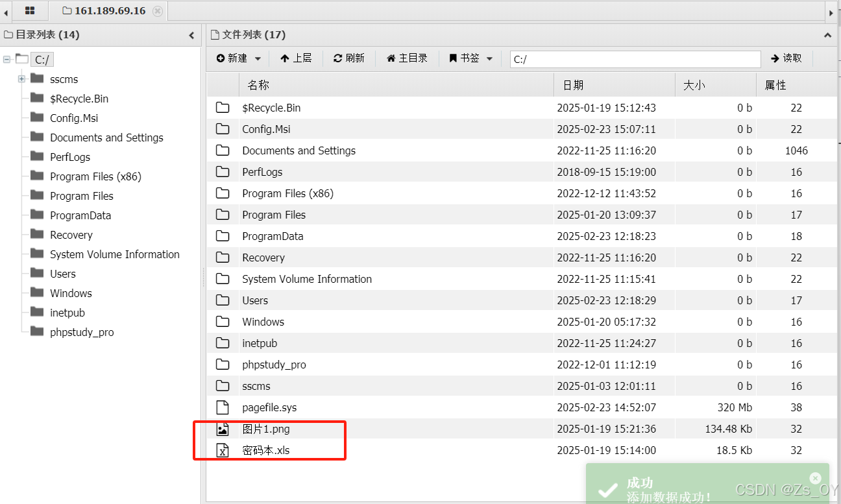841x504 pixels.
Task: Click the spreadsheet icon of 密码本.xls
Action: 223,450
